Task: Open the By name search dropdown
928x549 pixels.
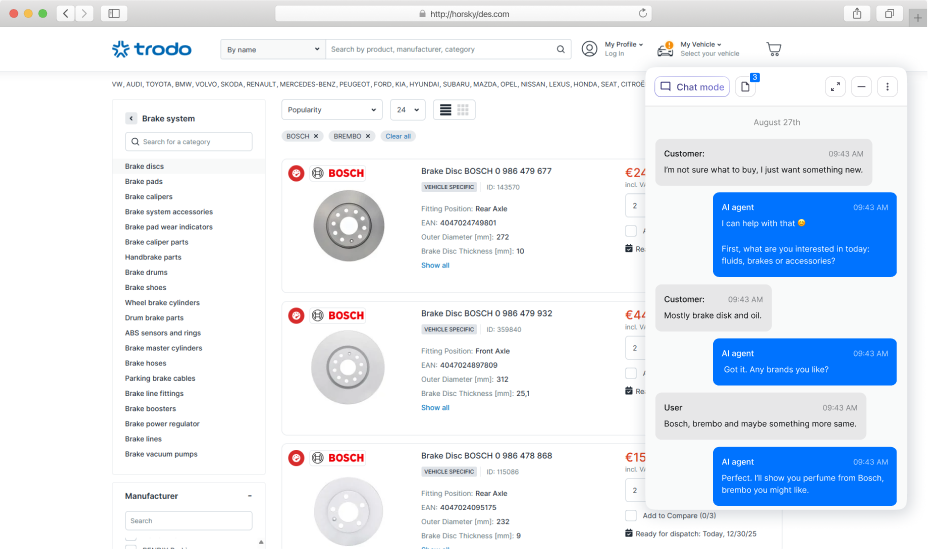Action: coord(272,49)
